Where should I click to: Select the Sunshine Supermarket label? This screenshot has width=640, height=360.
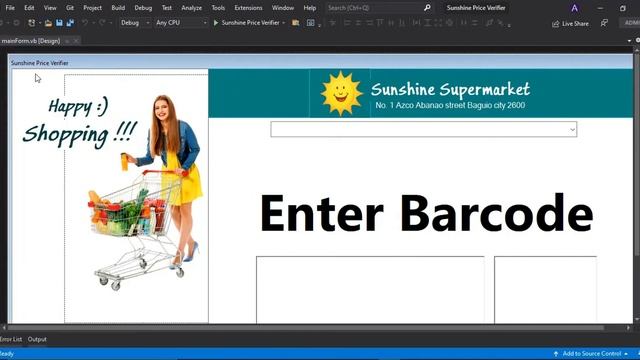pos(450,89)
